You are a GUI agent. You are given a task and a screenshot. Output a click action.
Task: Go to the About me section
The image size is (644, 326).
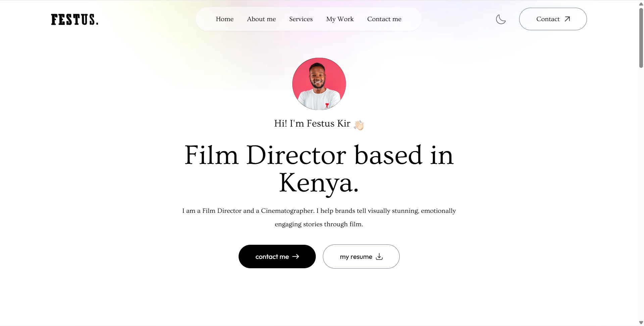(x=261, y=19)
